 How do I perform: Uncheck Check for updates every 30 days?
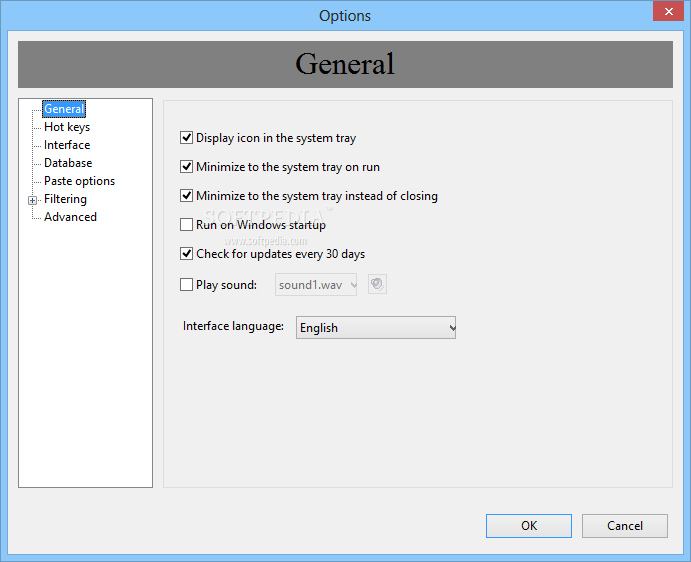click(187, 254)
